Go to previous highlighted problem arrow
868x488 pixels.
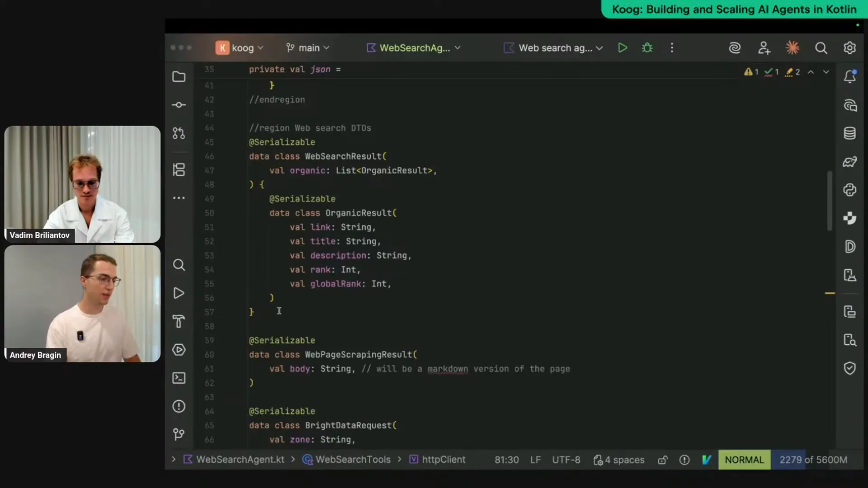(811, 72)
